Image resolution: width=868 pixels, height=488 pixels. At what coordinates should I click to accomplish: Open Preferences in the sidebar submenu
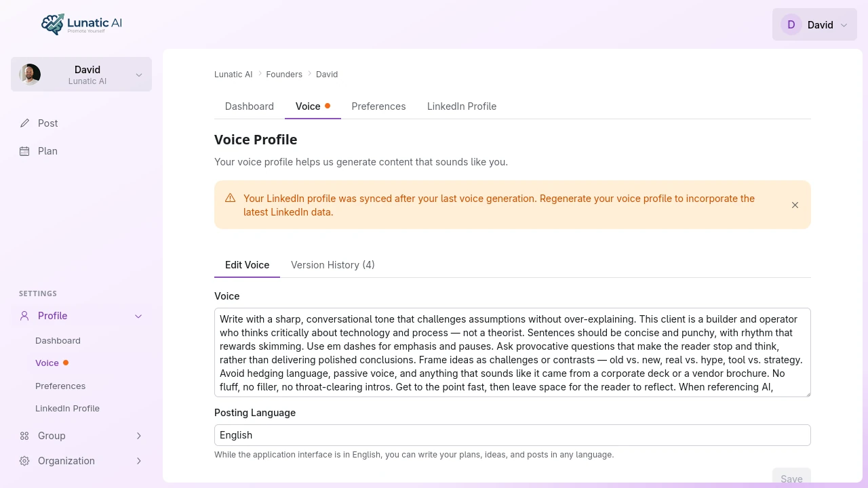click(60, 386)
